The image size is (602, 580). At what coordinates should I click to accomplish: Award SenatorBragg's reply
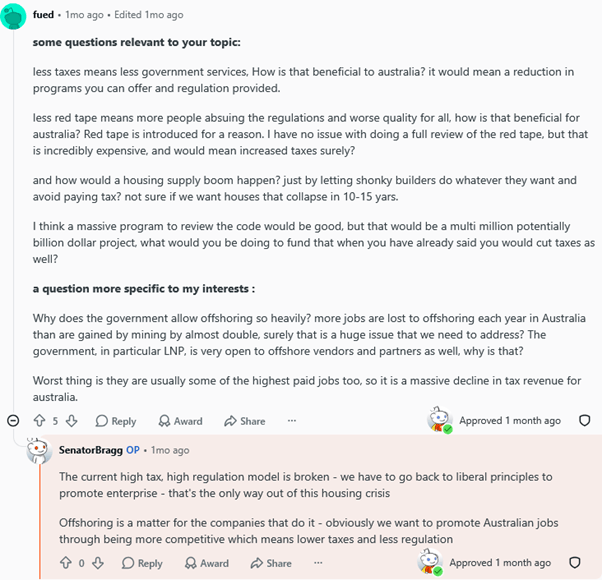[x=207, y=563]
